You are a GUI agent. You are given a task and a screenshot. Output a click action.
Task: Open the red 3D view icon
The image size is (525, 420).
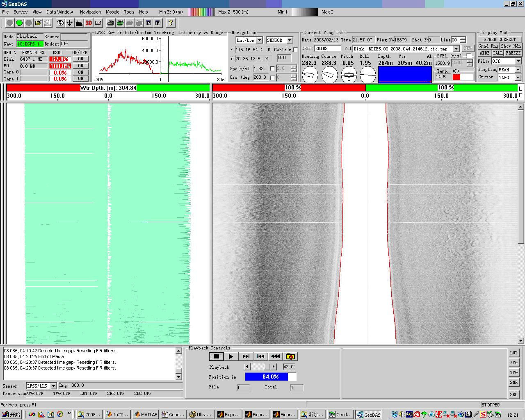(89, 23)
